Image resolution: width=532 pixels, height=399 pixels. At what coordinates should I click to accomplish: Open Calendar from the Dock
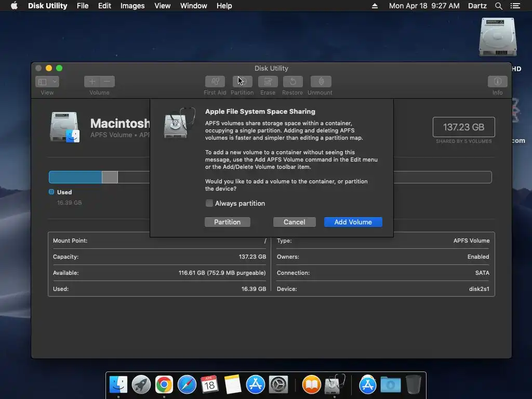(x=209, y=385)
